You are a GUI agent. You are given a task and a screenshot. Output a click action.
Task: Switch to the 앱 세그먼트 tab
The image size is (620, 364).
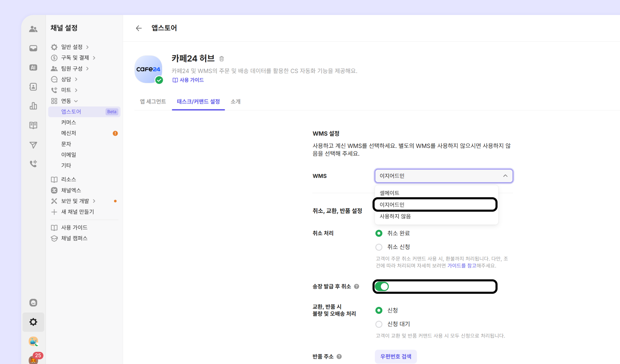tap(153, 101)
